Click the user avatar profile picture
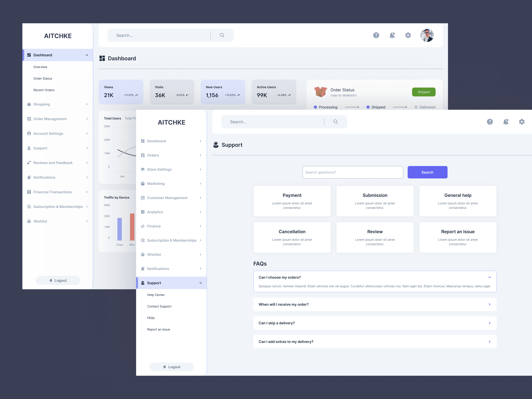Image resolution: width=532 pixels, height=399 pixels. 427,35
